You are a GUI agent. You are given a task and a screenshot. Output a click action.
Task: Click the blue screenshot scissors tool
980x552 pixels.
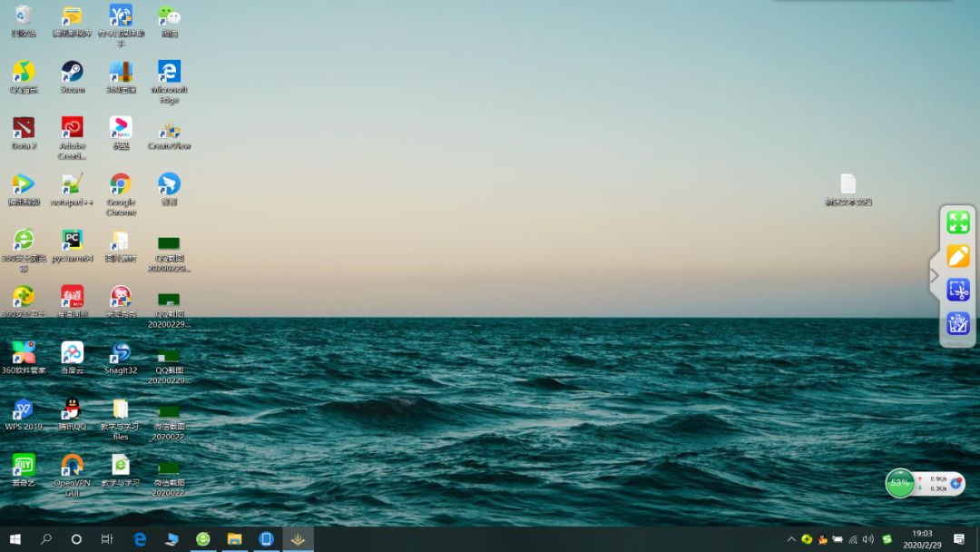pyautogui.click(x=957, y=290)
